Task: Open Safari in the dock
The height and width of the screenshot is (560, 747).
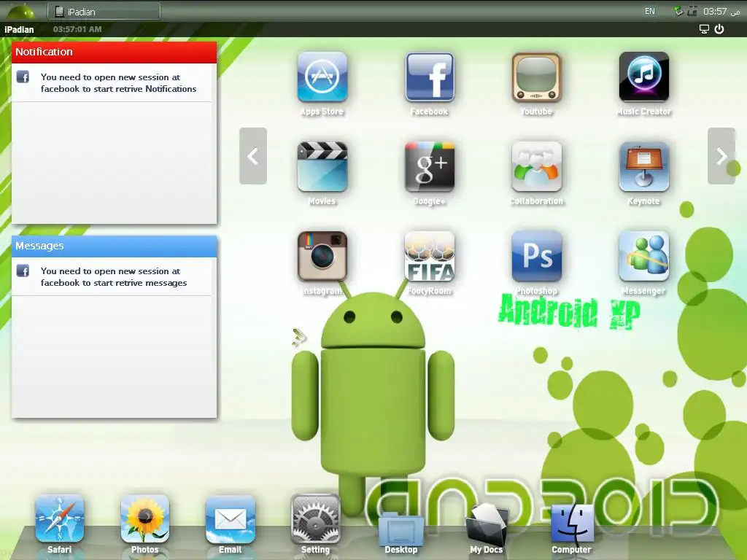Action: click(60, 518)
